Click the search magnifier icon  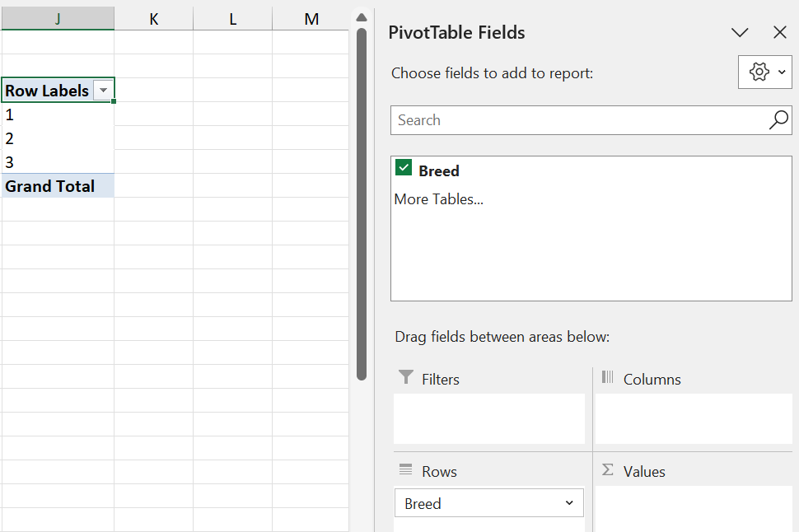[x=778, y=120]
